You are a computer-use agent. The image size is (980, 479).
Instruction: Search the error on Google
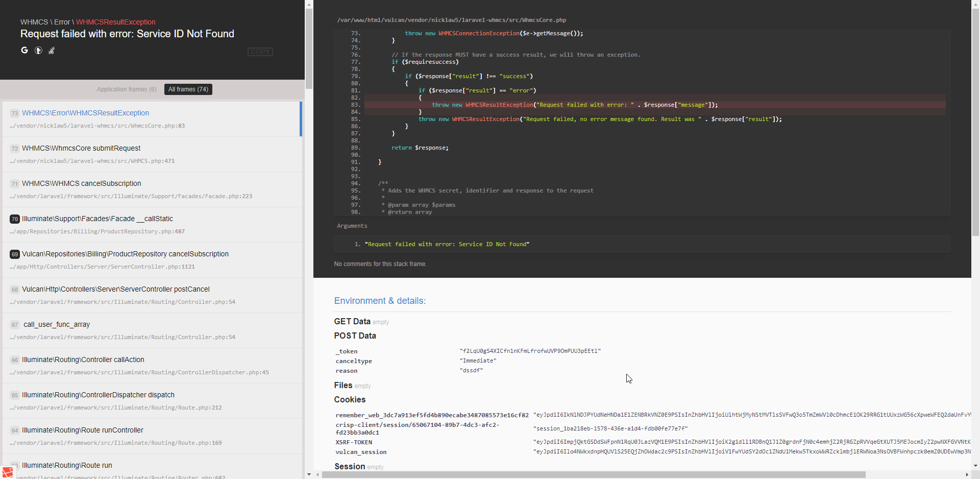(x=24, y=50)
